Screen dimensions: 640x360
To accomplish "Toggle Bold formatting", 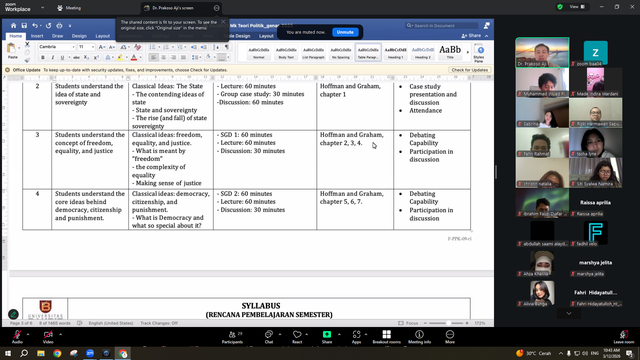I will 43,58.
